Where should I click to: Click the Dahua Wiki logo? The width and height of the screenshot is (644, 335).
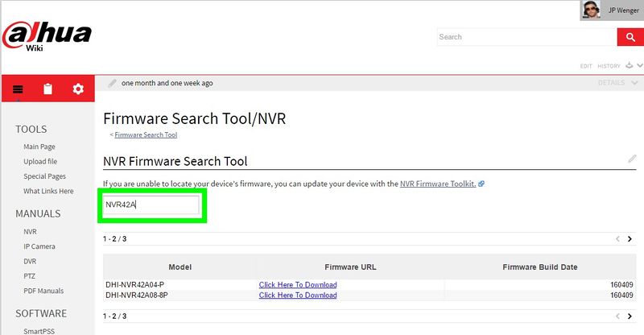point(47,36)
